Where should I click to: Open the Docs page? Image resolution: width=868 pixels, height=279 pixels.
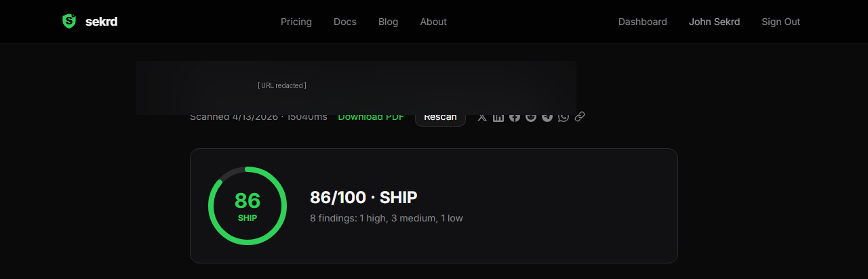(x=345, y=22)
